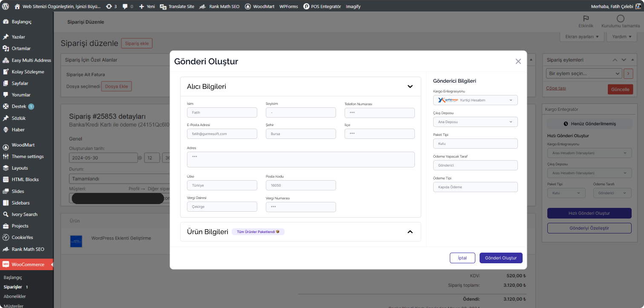Open Translate Site from admin bar
Image resolution: width=644 pixels, height=308 pixels.
tap(177, 6)
